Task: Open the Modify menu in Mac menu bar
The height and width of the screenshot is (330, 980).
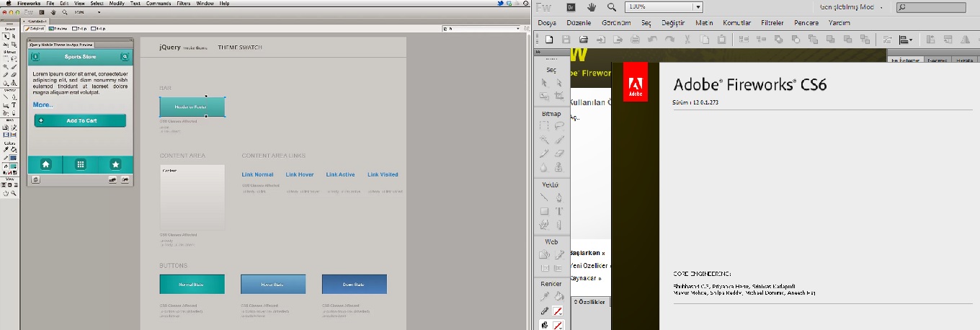Action: [117, 3]
